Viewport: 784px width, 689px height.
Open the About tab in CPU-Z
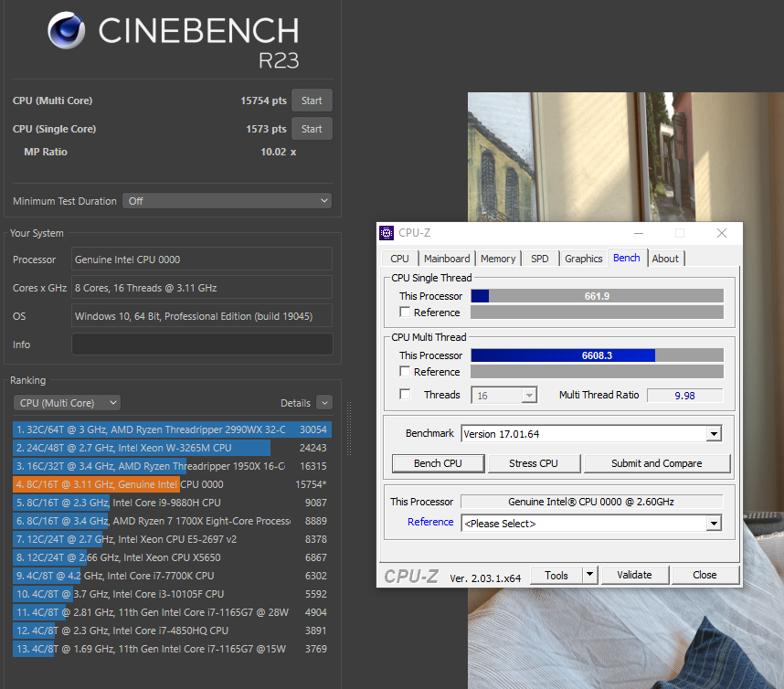(665, 259)
